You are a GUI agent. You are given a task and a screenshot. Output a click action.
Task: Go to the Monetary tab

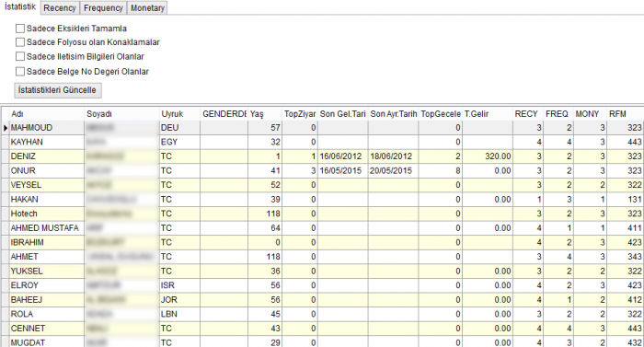coord(147,8)
